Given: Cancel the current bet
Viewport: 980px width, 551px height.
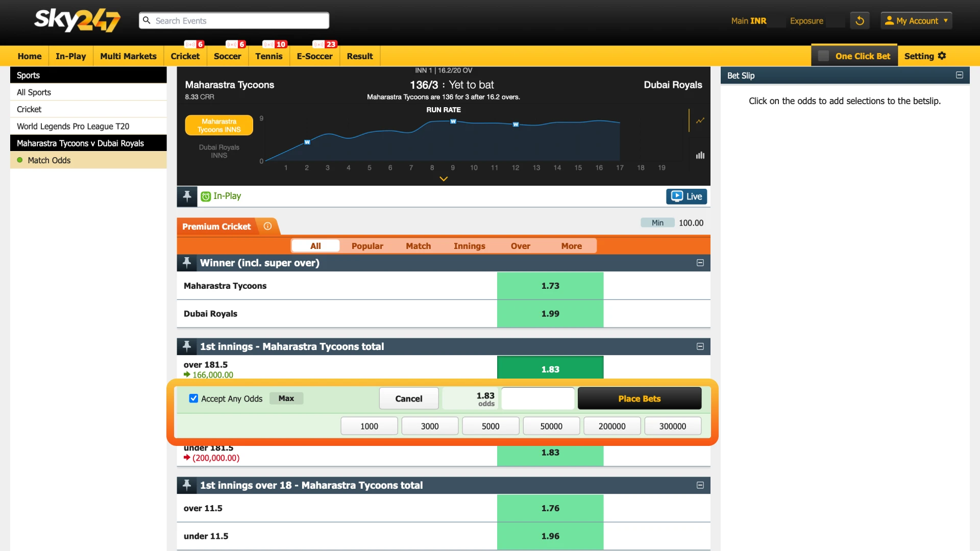Looking at the screenshot, I should click(408, 398).
